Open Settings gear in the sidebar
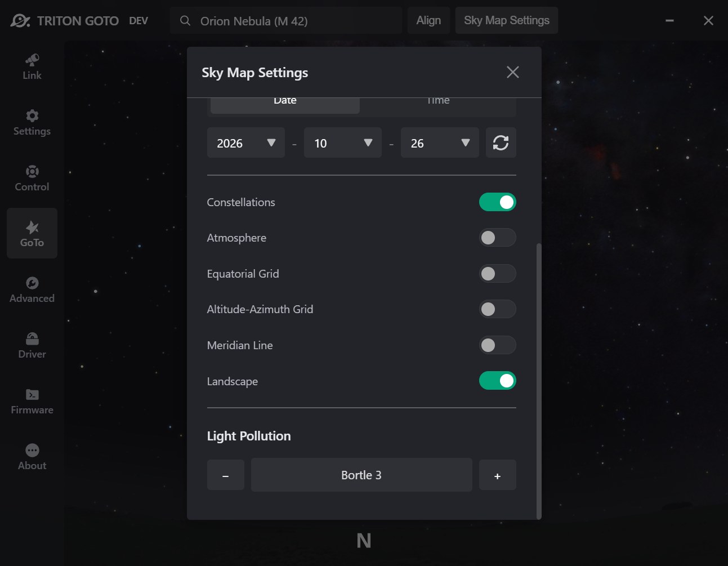 coord(32,123)
